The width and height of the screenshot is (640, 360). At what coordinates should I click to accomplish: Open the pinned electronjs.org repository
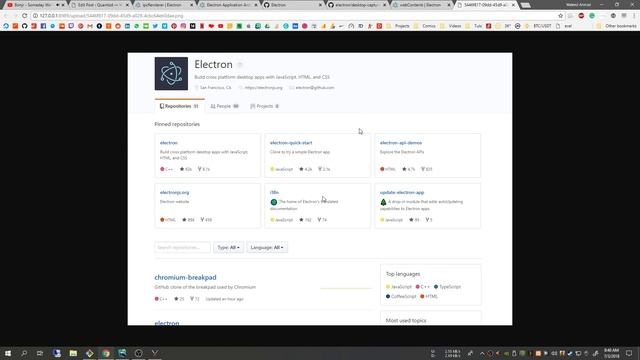[x=174, y=192]
